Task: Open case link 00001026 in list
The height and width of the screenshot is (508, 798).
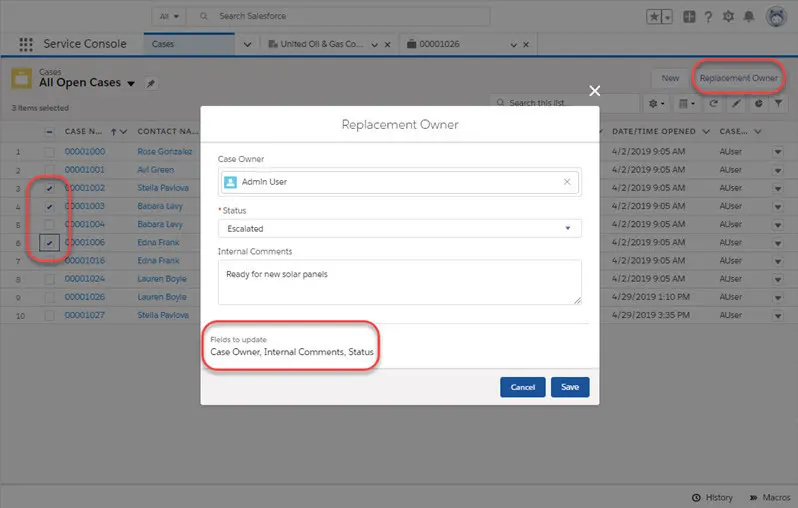Action: 84,297
